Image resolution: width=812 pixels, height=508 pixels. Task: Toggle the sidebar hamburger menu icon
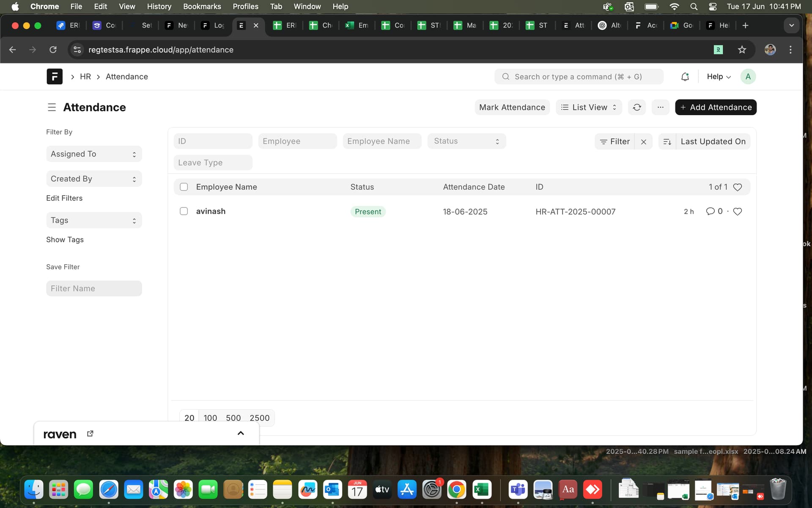(x=52, y=108)
